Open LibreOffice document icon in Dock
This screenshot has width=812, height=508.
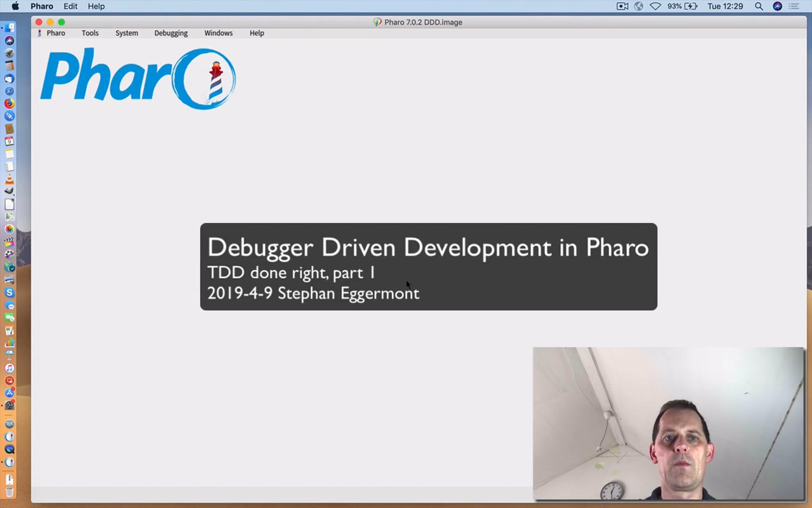click(x=9, y=204)
